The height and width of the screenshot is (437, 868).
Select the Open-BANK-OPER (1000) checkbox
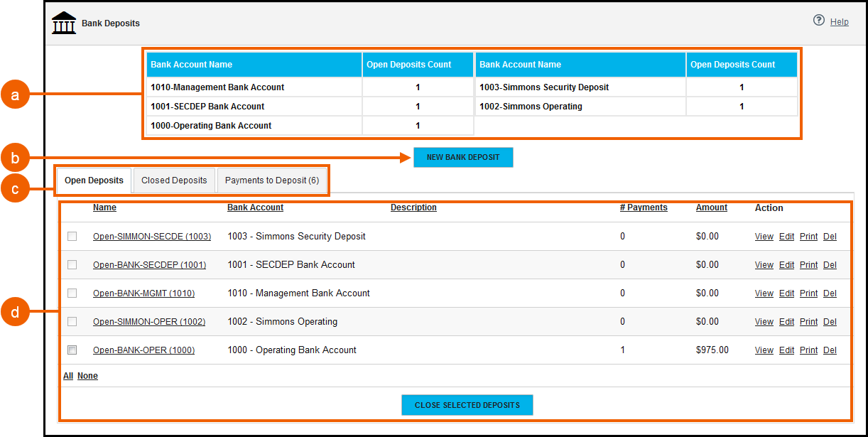coord(72,350)
